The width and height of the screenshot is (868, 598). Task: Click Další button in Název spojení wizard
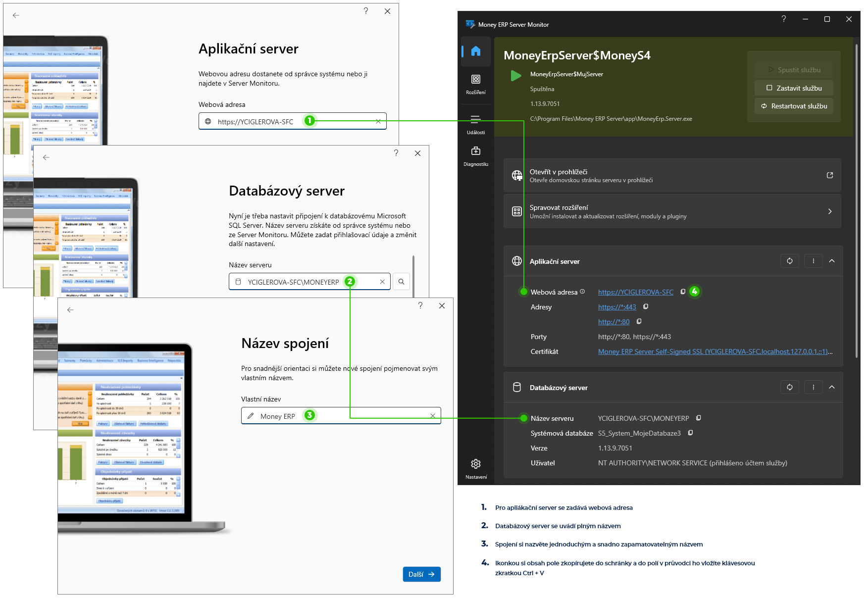click(x=421, y=574)
